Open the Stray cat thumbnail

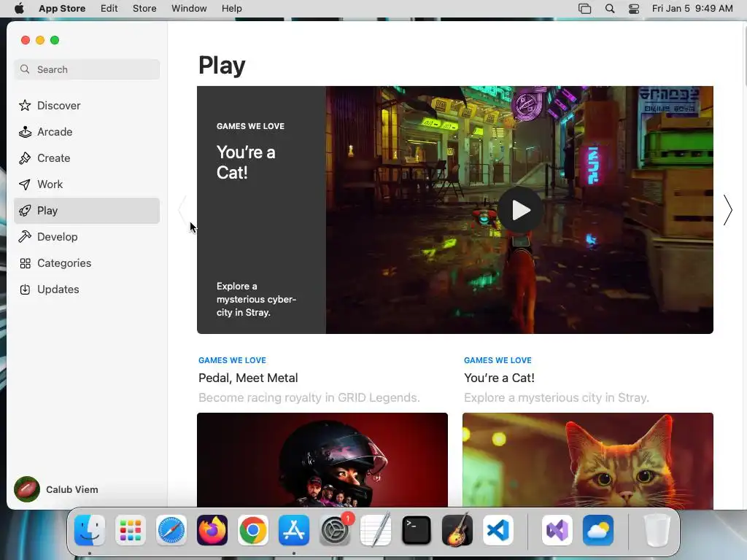pos(587,460)
